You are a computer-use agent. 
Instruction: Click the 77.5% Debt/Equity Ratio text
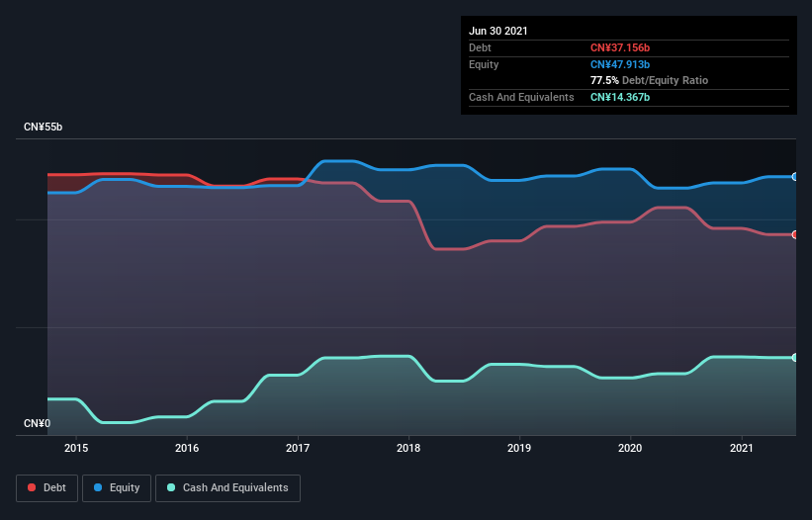pos(650,81)
